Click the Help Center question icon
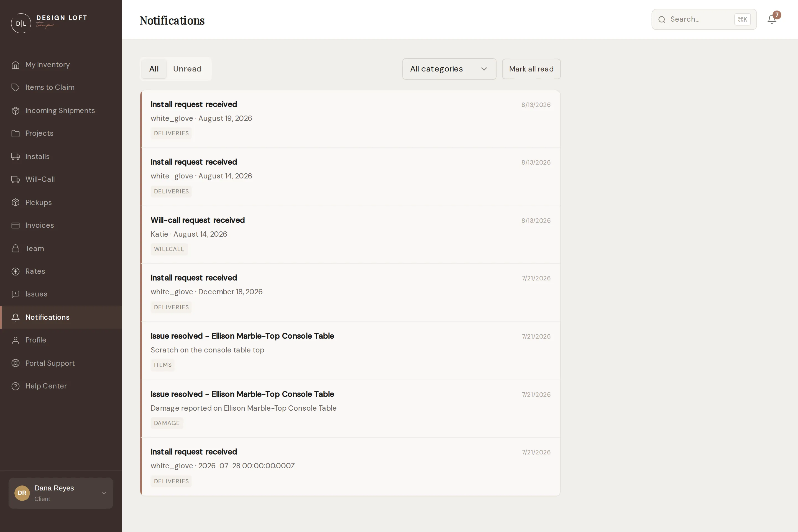The height and width of the screenshot is (532, 798). coord(15,386)
